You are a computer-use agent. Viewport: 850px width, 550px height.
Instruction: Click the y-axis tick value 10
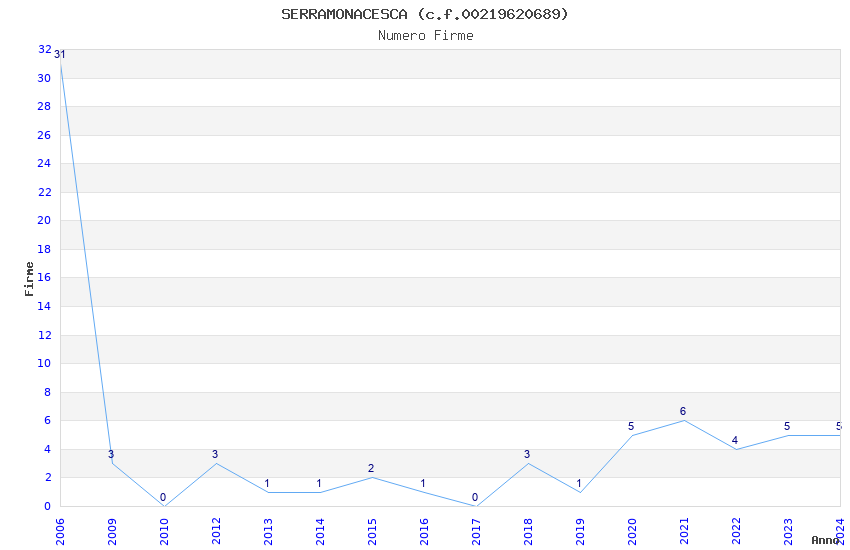point(44,363)
